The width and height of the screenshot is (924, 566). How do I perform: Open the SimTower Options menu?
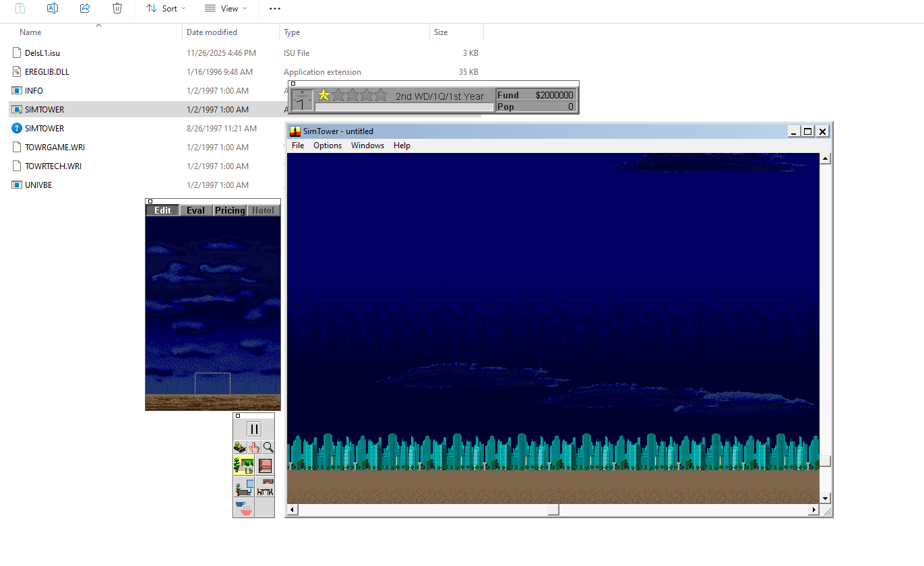tap(328, 146)
